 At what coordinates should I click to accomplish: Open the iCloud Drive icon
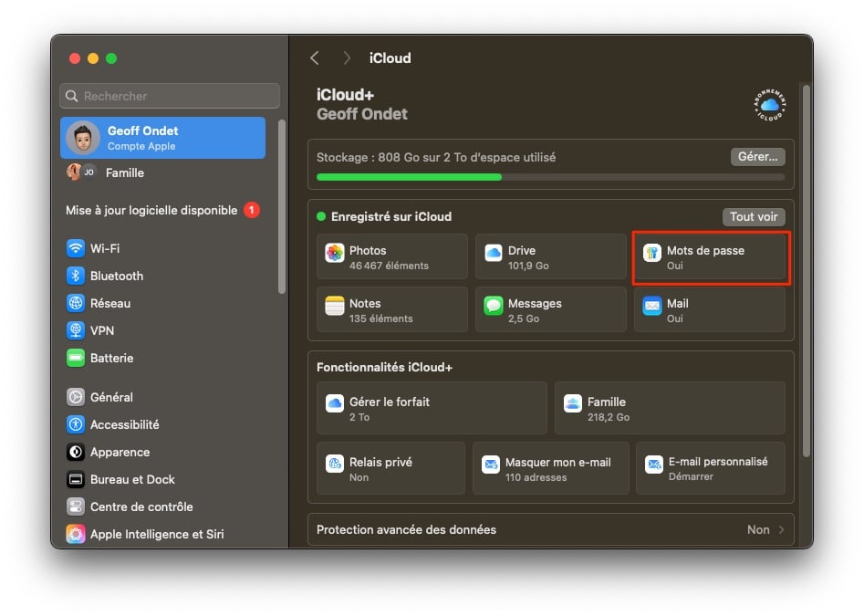[x=494, y=253]
